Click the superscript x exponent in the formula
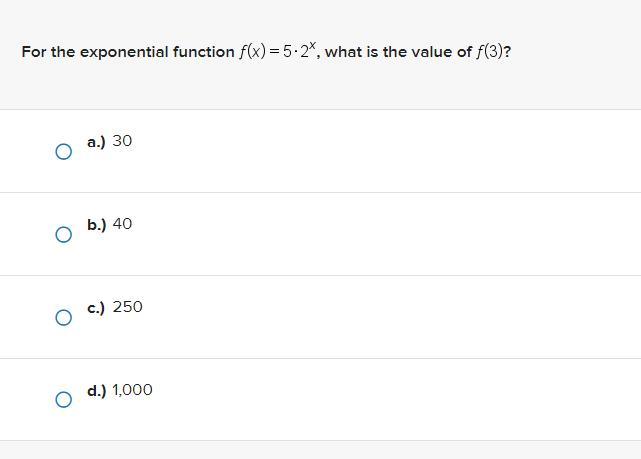Image resolution: width=641 pixels, height=459 pixels. (312, 45)
